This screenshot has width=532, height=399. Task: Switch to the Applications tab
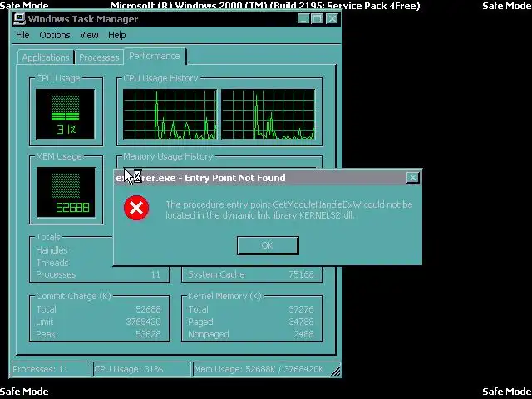click(46, 57)
